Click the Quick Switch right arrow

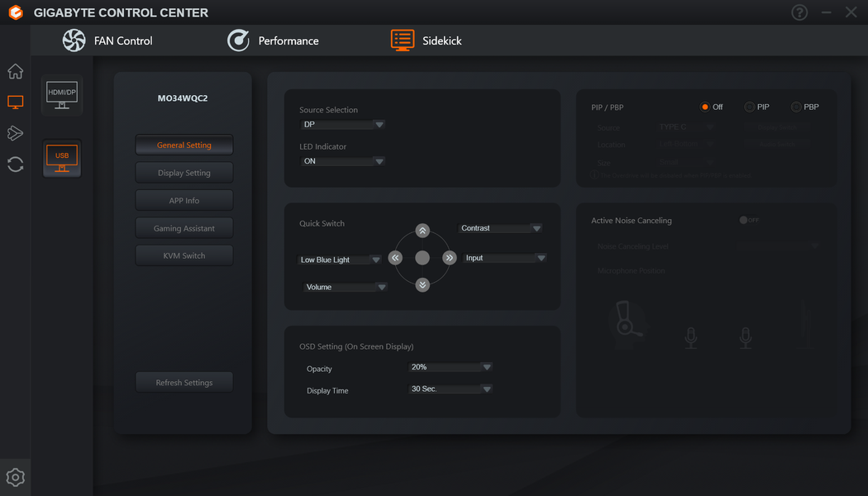point(450,258)
